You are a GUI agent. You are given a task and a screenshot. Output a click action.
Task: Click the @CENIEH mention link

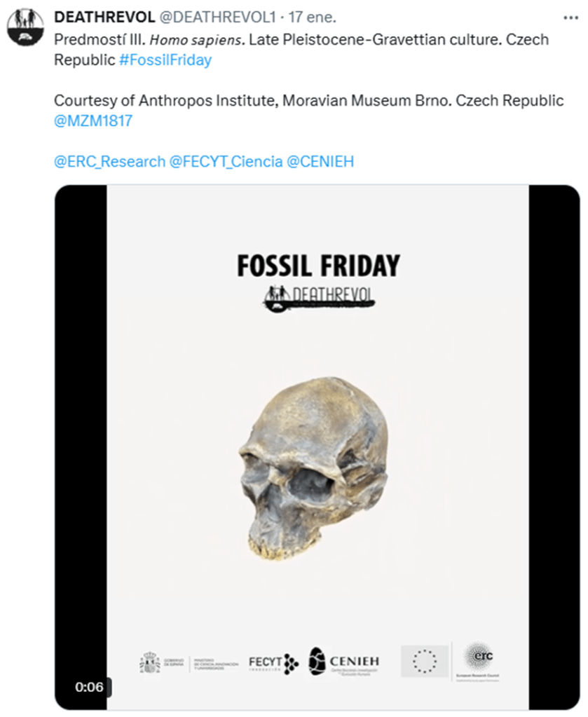[x=320, y=162]
